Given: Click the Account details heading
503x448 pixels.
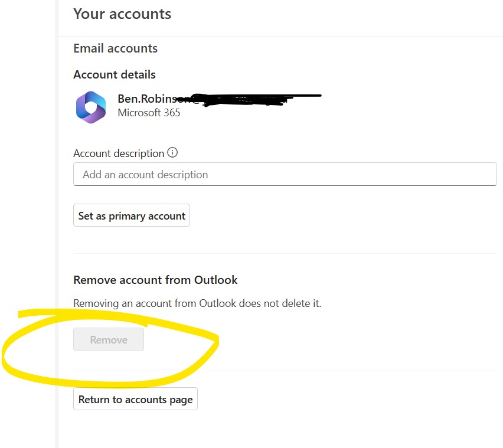Looking at the screenshot, I should tap(114, 74).
